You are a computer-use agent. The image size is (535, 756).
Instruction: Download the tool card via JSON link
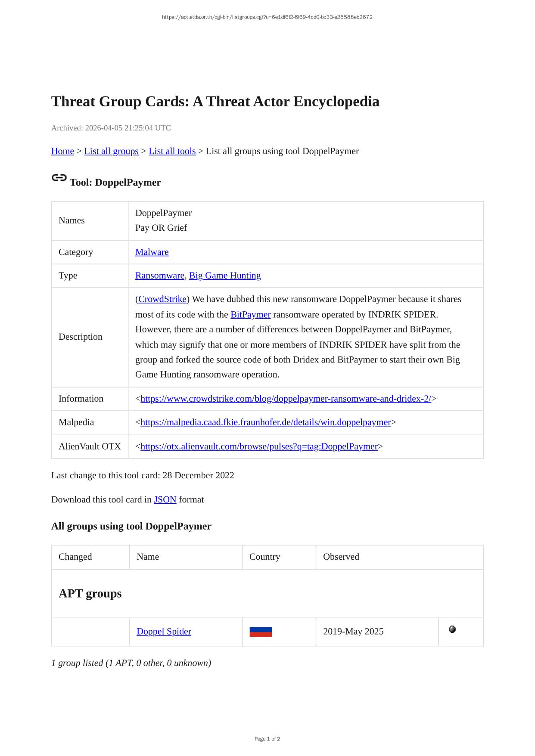(165, 500)
